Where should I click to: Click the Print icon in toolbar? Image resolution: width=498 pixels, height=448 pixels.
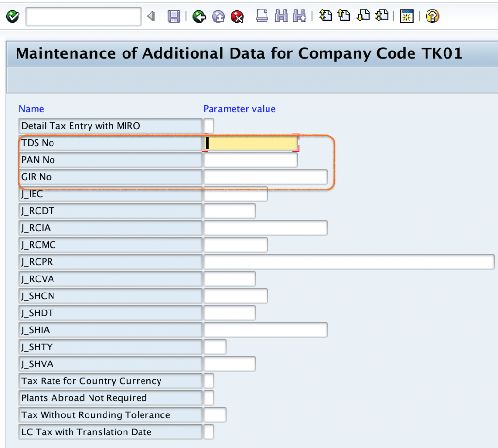tap(262, 17)
